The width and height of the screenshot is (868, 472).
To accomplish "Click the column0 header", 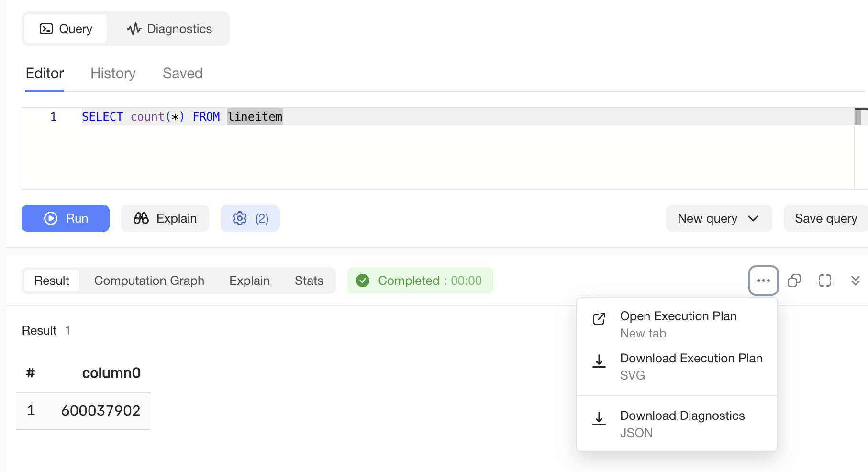I will 111,373.
